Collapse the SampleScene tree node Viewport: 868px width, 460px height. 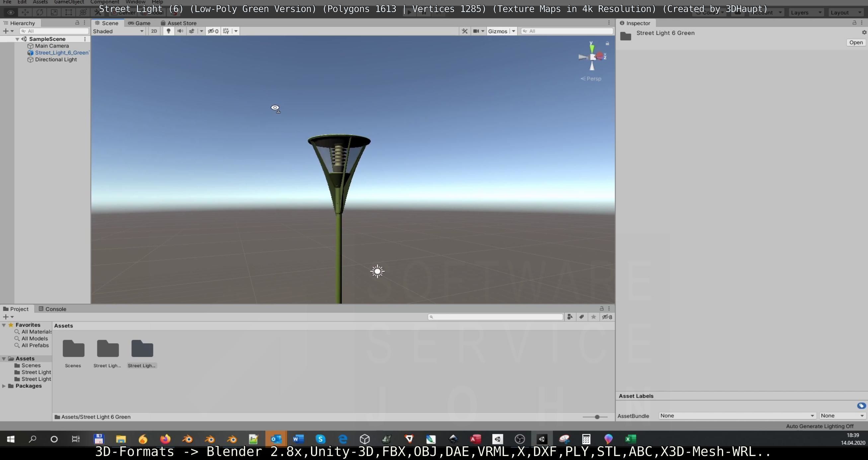coord(17,39)
